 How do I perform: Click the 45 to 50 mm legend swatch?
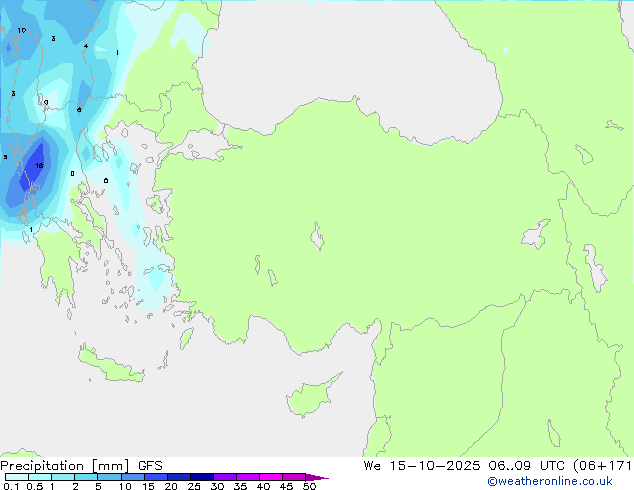[x=294, y=477]
